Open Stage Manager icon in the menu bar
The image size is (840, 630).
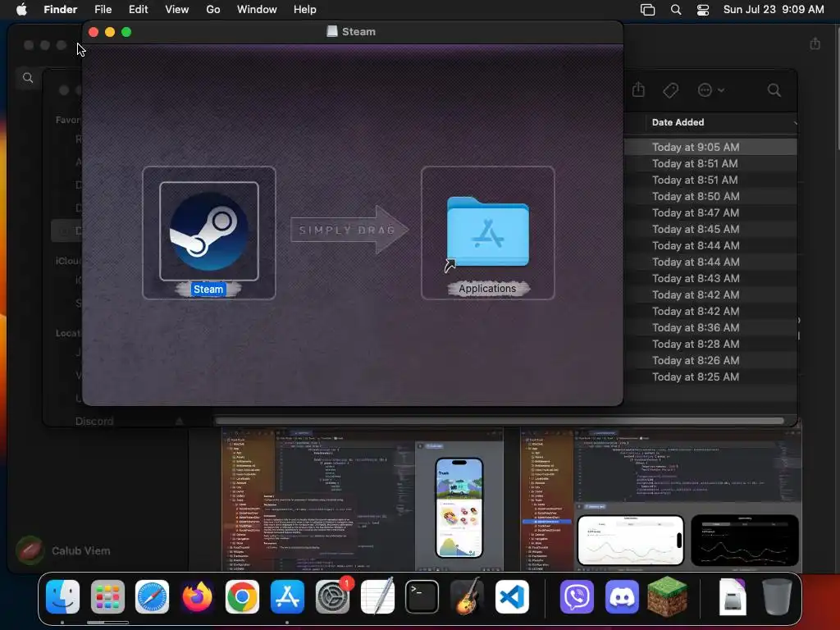(x=648, y=10)
